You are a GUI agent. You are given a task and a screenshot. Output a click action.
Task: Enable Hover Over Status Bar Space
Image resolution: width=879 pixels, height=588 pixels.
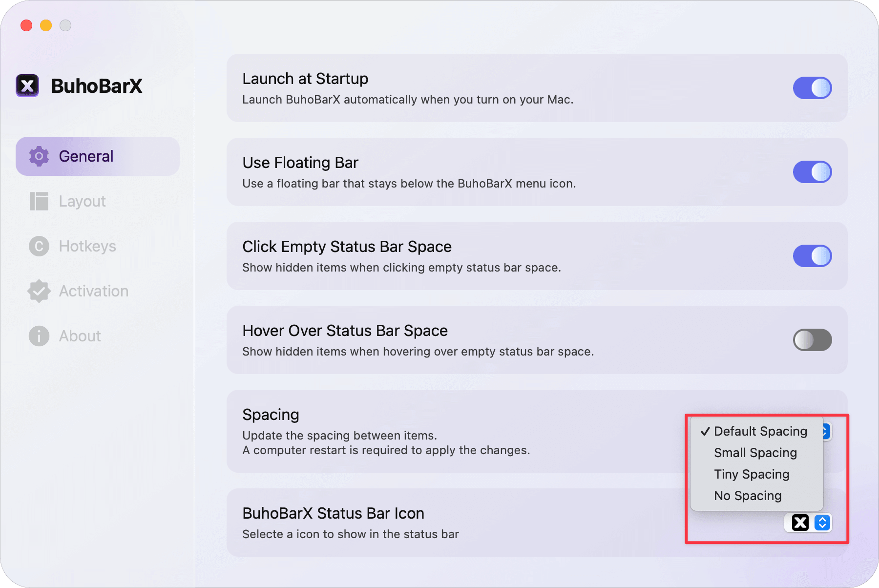coord(812,340)
